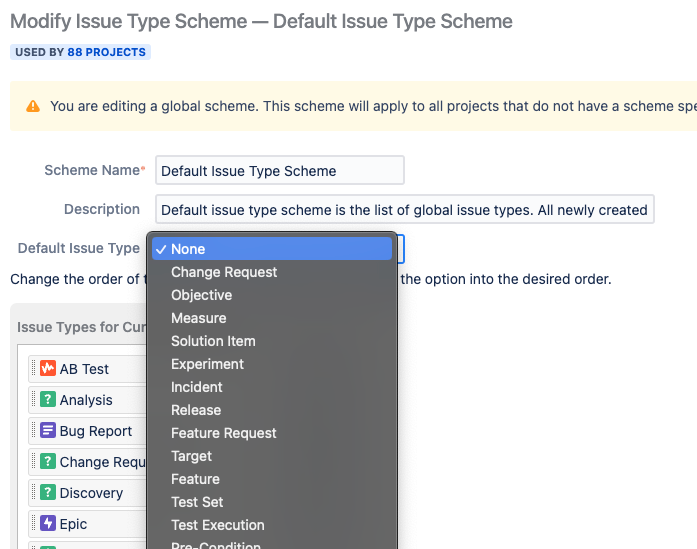Screen dimensions: 697x549
Task: Click the Analysis green question-mark icon
Action: tap(48, 399)
